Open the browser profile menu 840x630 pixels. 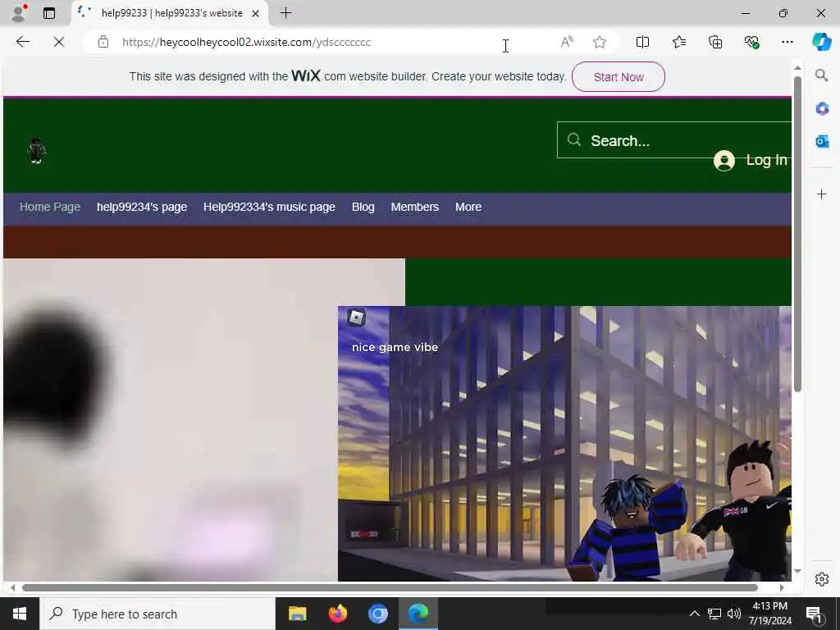[x=19, y=13]
